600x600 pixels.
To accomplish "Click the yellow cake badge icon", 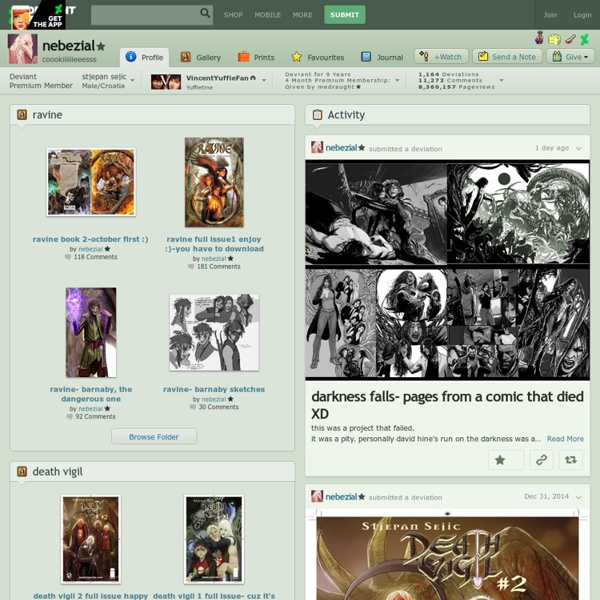I will [554, 39].
